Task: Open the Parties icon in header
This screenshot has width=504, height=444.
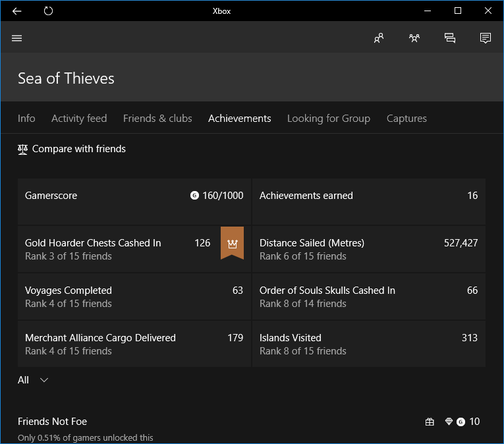Action: (414, 38)
